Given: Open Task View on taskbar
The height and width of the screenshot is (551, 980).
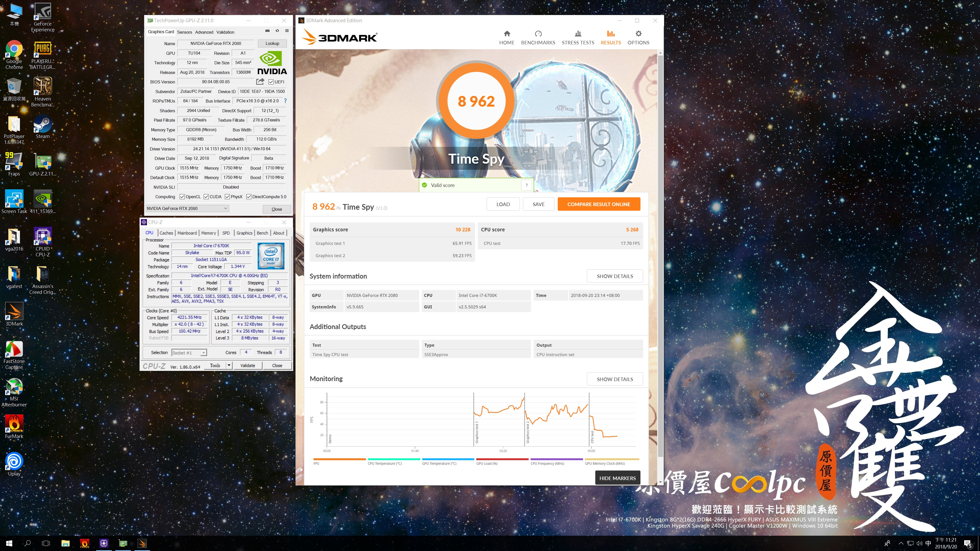Looking at the screenshot, I should (46, 543).
